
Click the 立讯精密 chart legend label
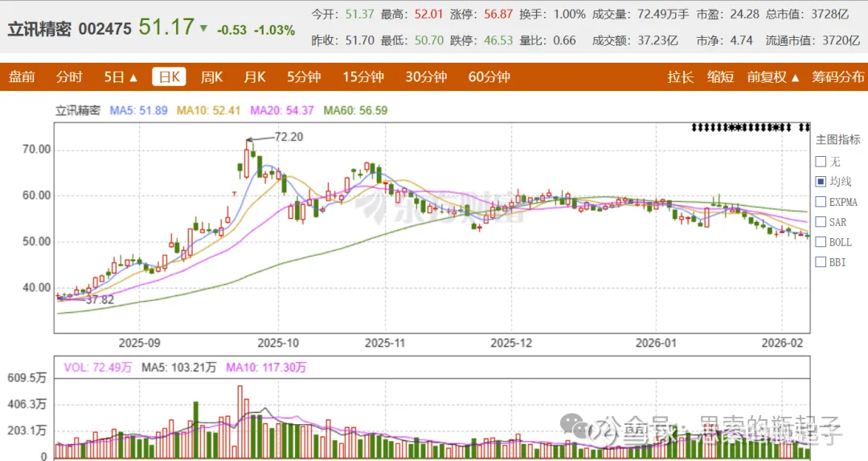point(77,110)
